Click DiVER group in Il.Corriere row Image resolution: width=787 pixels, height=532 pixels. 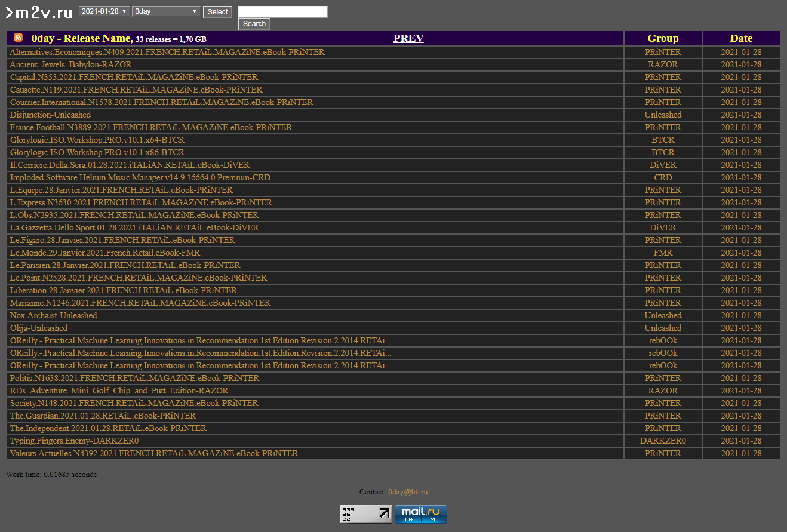(663, 165)
